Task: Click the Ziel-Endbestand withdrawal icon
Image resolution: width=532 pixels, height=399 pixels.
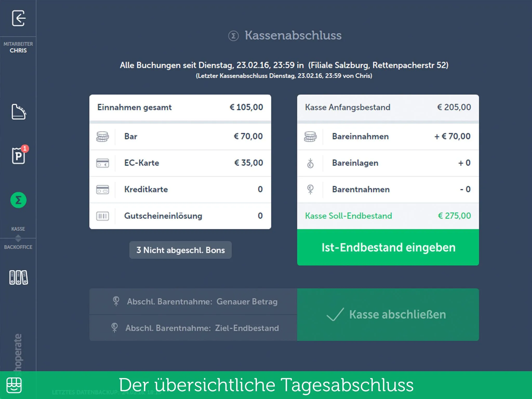Action: point(115,328)
